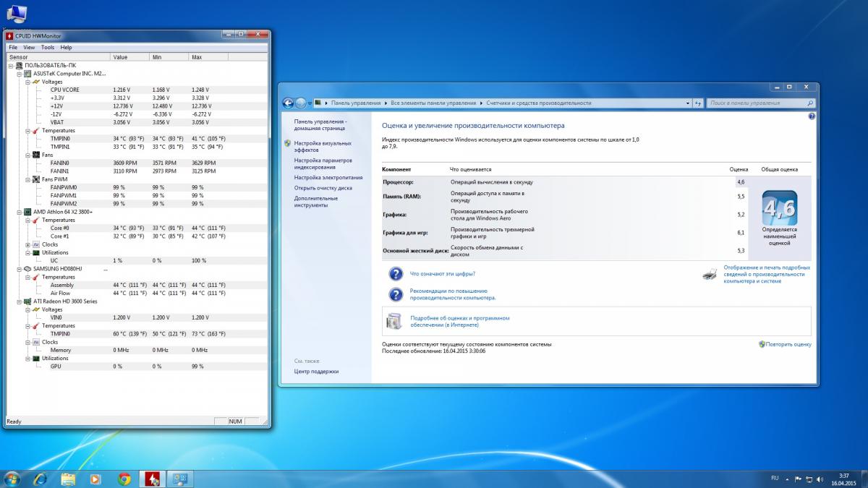Click the blue help icon below the search box
The width and height of the screenshot is (868, 488).
coord(812,116)
